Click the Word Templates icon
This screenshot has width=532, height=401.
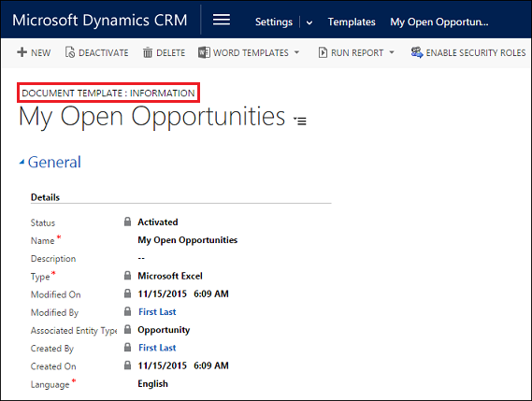(204, 52)
